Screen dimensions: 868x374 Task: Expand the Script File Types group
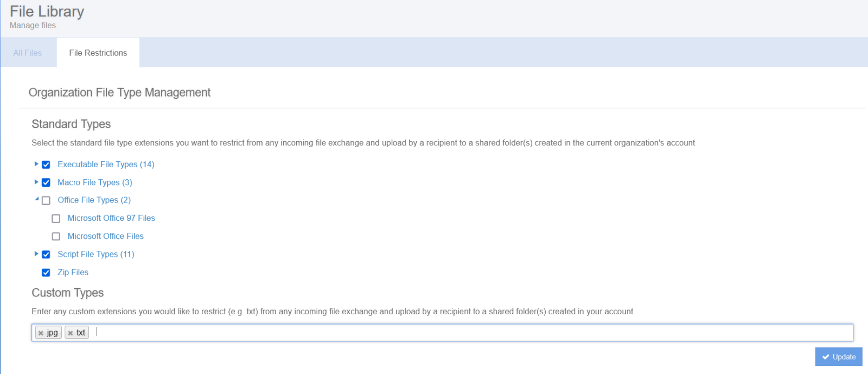[x=36, y=253]
